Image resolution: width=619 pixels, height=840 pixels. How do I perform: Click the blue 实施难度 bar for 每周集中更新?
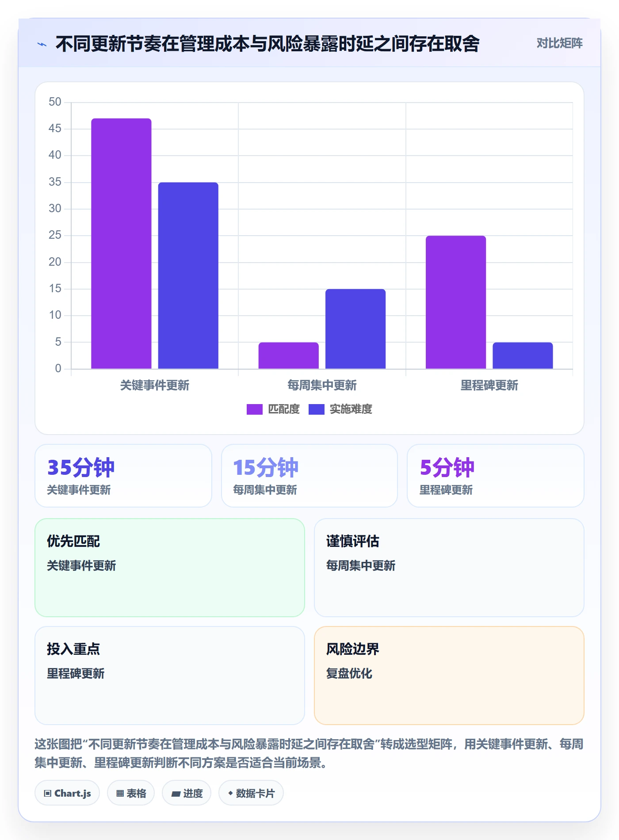coord(355,329)
